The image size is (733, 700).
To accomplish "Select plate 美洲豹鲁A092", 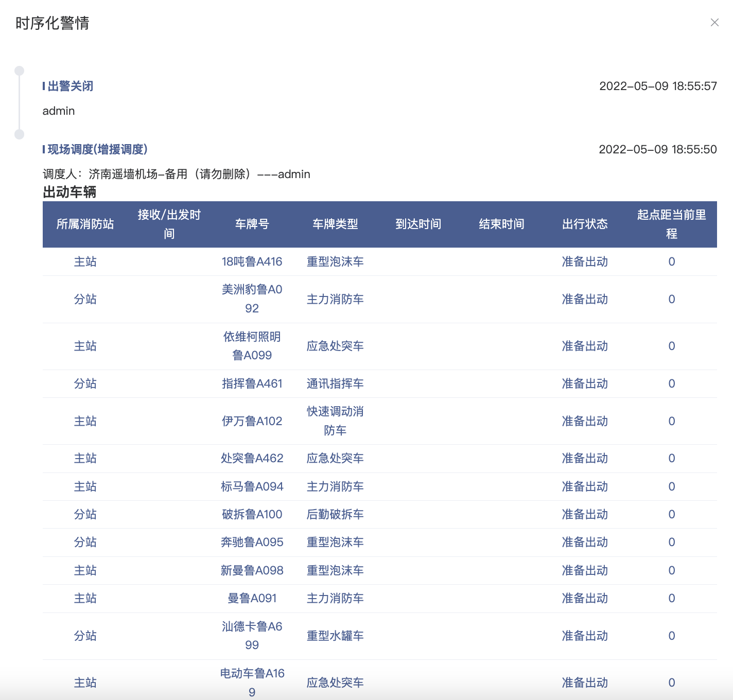I will click(252, 299).
